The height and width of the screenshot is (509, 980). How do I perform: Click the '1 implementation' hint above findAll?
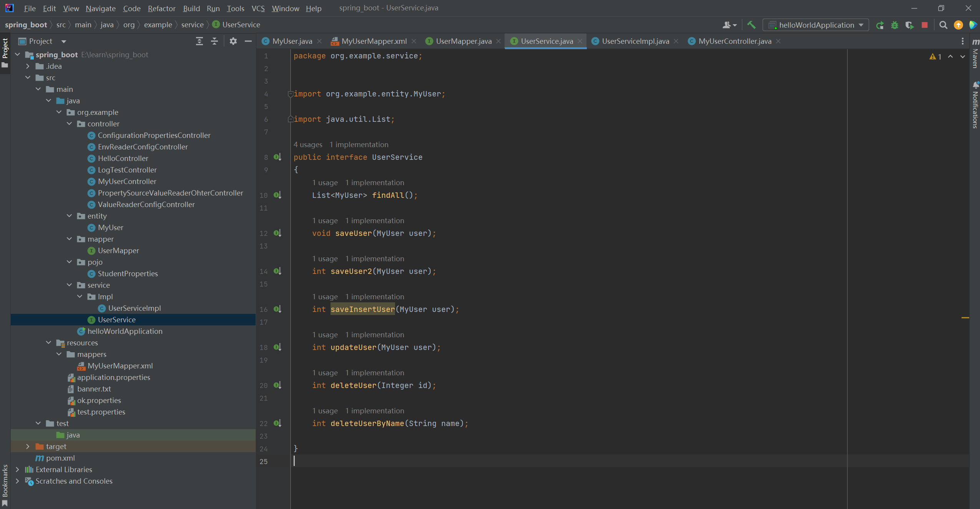pyautogui.click(x=374, y=182)
